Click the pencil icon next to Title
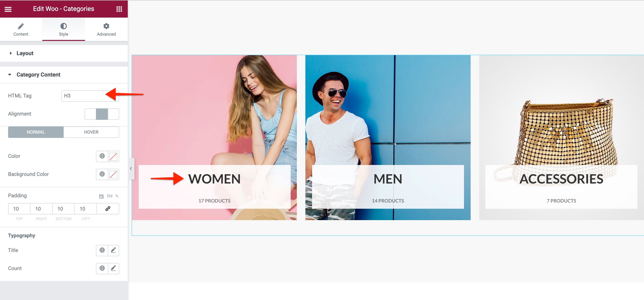644x300 pixels. 113,250
